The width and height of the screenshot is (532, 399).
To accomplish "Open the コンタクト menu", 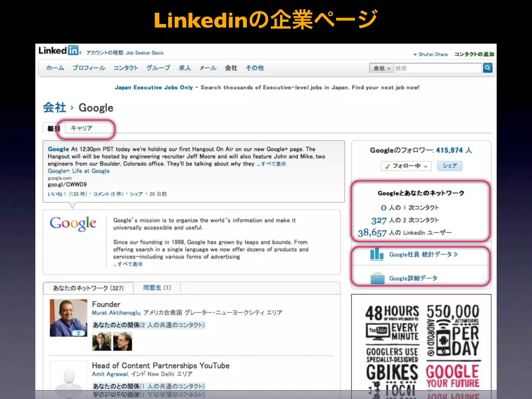I will click(126, 68).
